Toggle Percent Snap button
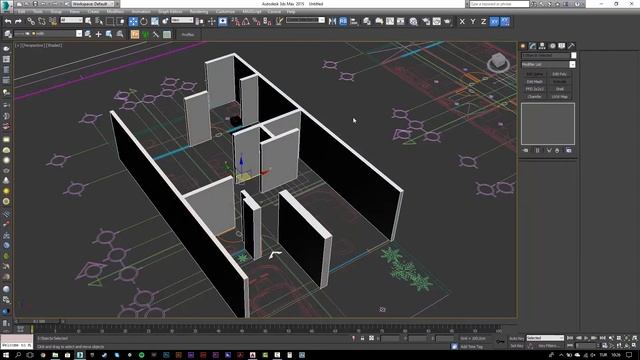This screenshot has width=640, height=360. pos(256,21)
